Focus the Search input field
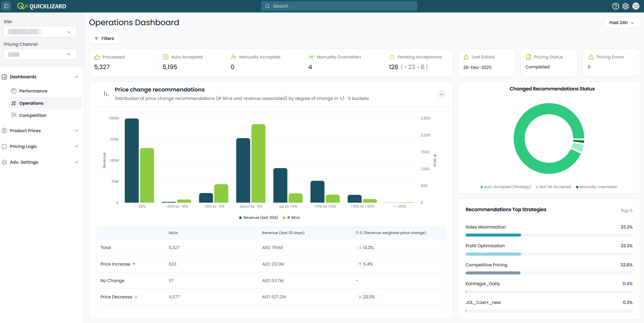 pyautogui.click(x=339, y=6)
